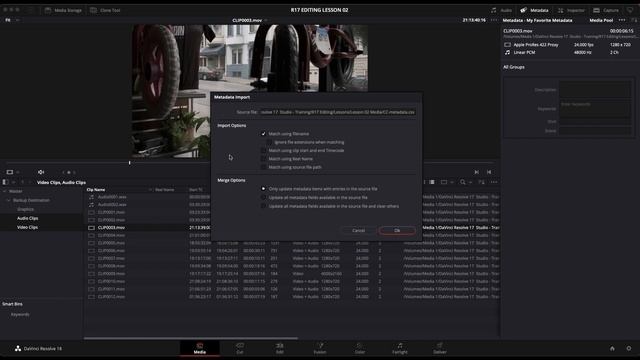Viewport: 640px width, 360px height.
Task: Click the DaVinci Resolve logo icon
Action: pos(18,348)
